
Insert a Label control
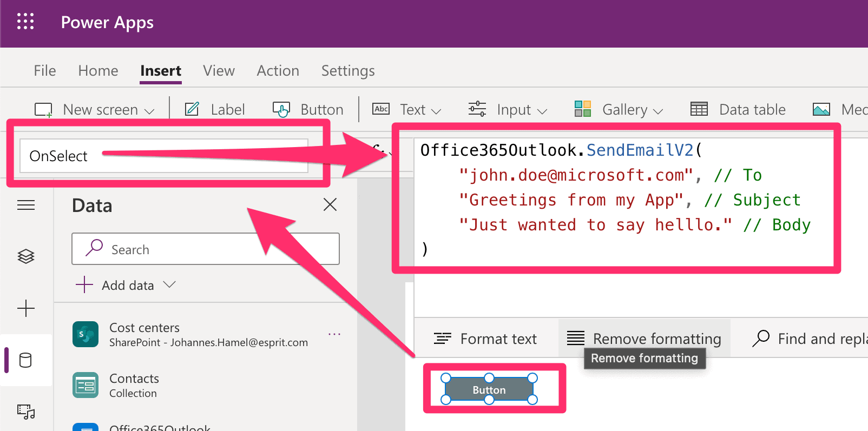tap(215, 110)
